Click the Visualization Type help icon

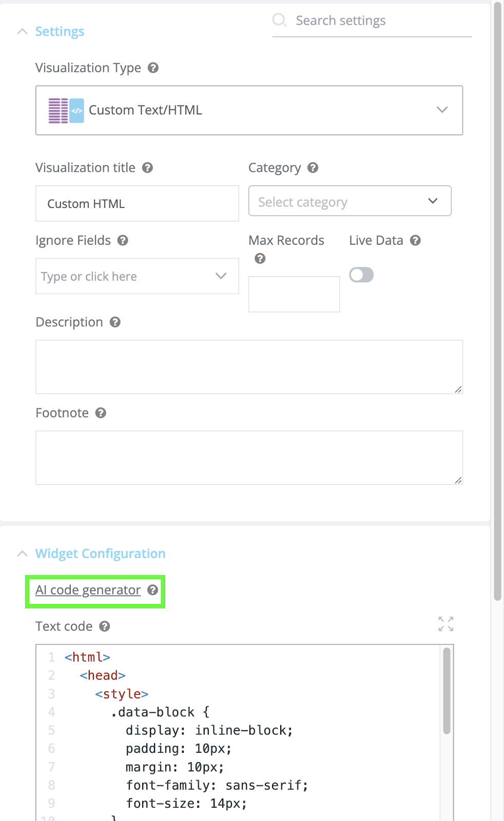click(153, 68)
